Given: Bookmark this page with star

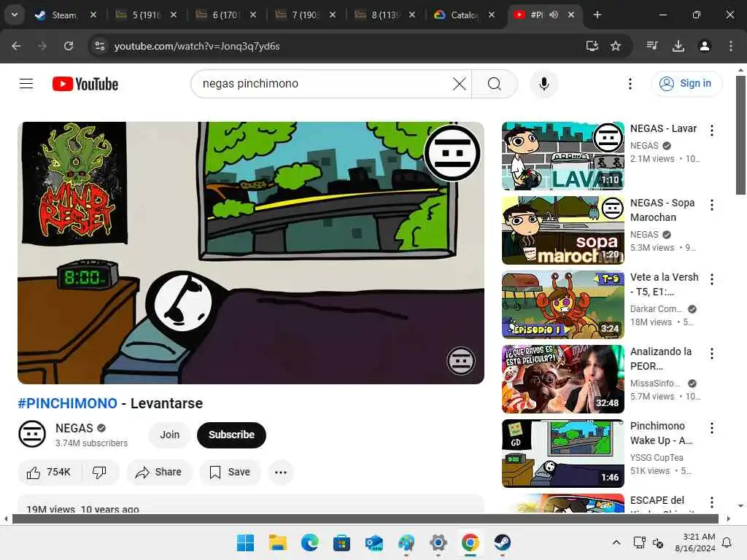Looking at the screenshot, I should [x=616, y=46].
